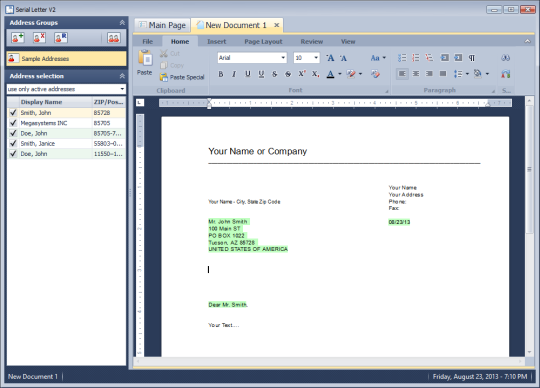Uncheck Smith, John with ZIP 85728
Screen dimensions: 540x388
[x=13, y=113]
